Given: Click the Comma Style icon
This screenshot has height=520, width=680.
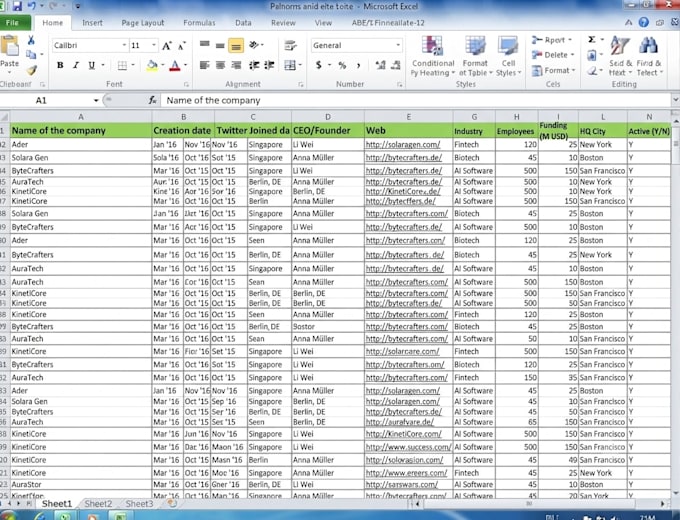Looking at the screenshot, I should (359, 65).
